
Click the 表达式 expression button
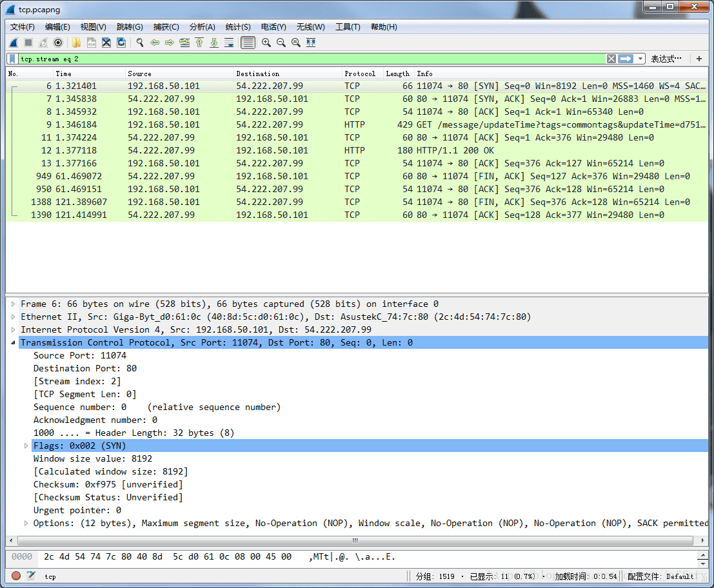click(x=666, y=59)
